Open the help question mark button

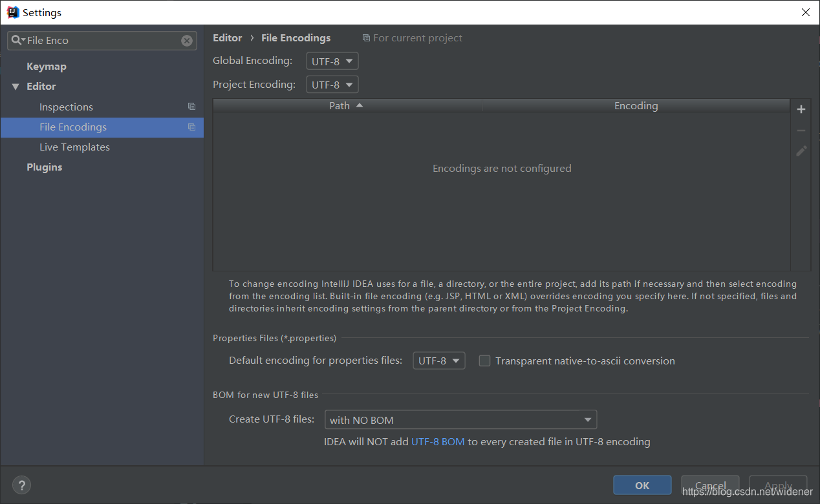(x=21, y=485)
